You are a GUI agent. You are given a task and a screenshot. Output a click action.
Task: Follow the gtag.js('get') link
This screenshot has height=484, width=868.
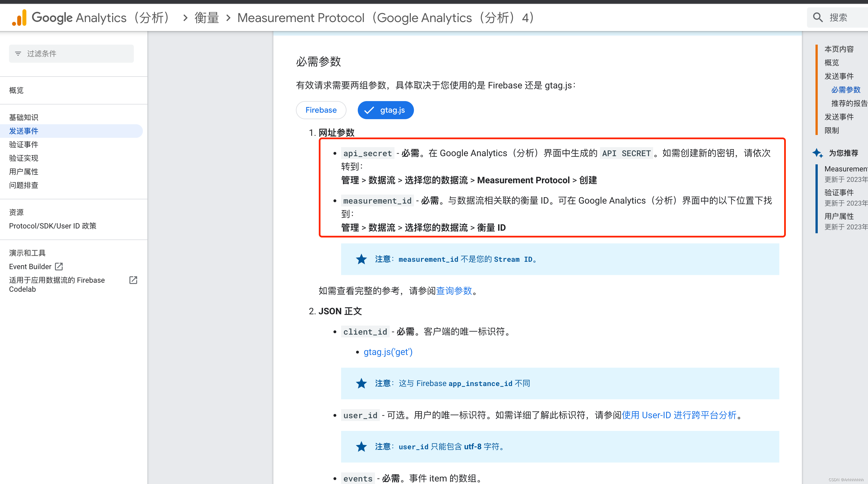pos(388,352)
